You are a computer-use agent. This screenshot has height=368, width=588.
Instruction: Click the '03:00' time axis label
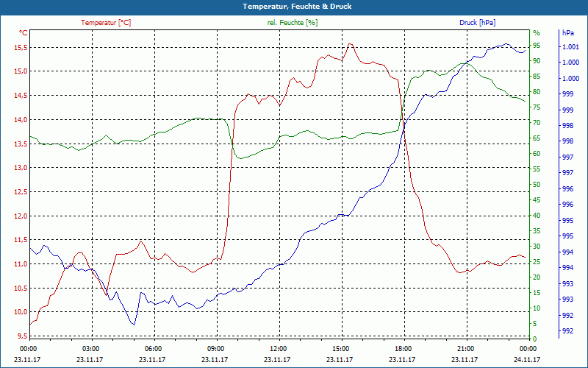(90, 348)
